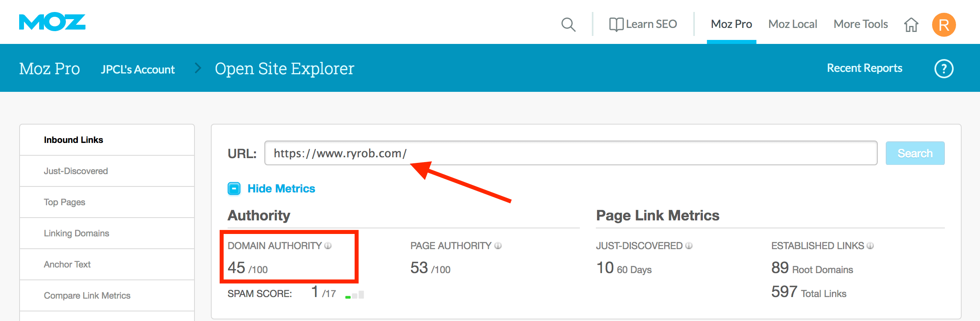Go to the home icon
Image resolution: width=980 pixels, height=321 pixels.
pyautogui.click(x=911, y=25)
